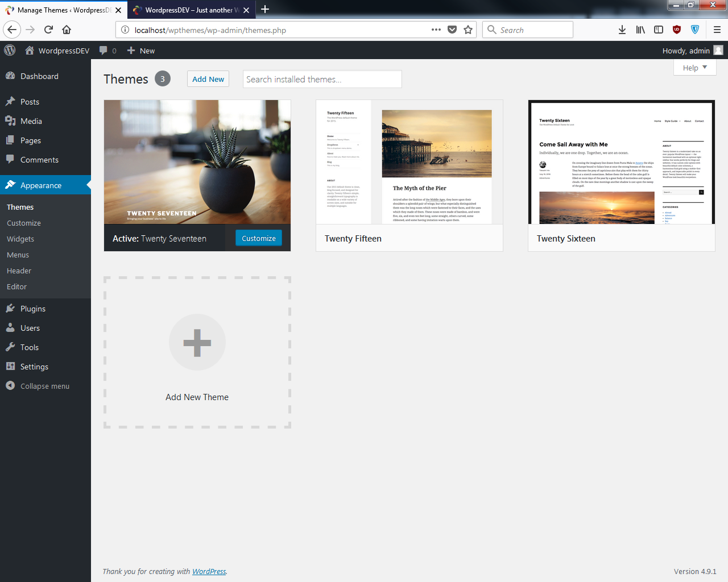Open the uBlock Origin extension icon
Viewport: 728px width, 582px height.
click(x=677, y=30)
